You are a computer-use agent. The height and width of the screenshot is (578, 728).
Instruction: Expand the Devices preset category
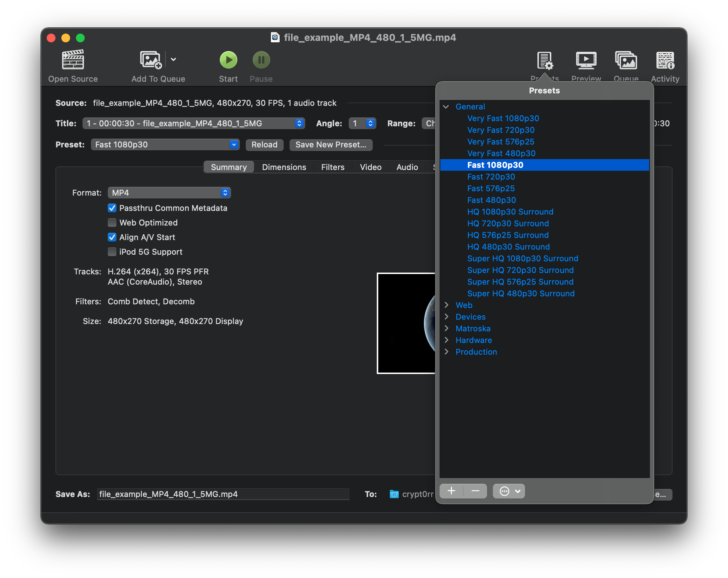(x=446, y=317)
